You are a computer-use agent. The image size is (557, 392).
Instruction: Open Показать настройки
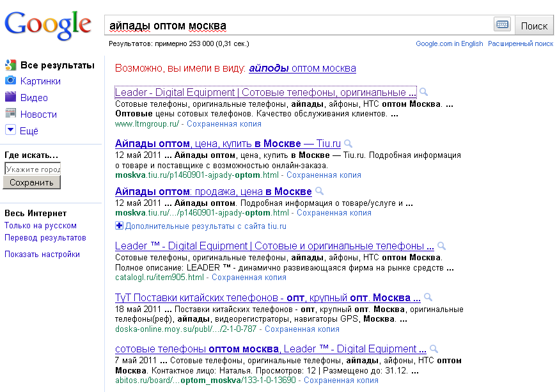click(40, 255)
